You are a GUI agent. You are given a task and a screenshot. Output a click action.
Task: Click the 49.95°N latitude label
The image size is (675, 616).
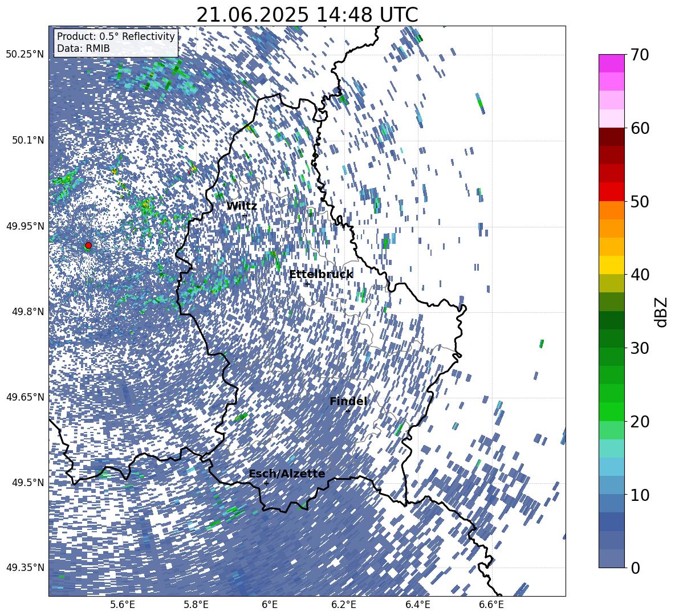(25, 226)
